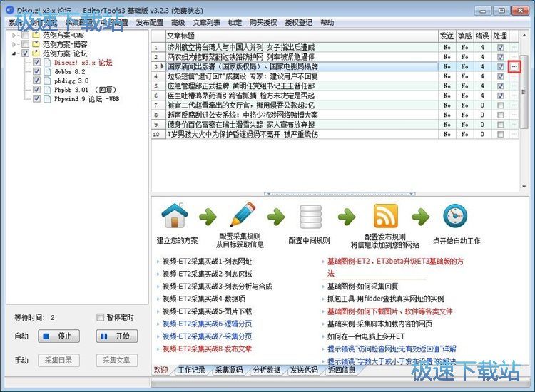Click the document icon beside Phpbb 3.01
Viewport: 535px width, 392px height.
coord(47,90)
